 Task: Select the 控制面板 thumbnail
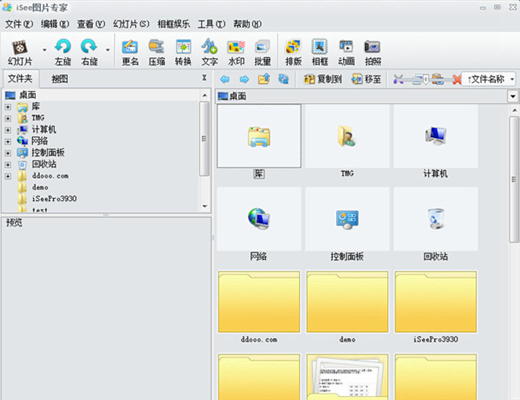[x=347, y=219]
